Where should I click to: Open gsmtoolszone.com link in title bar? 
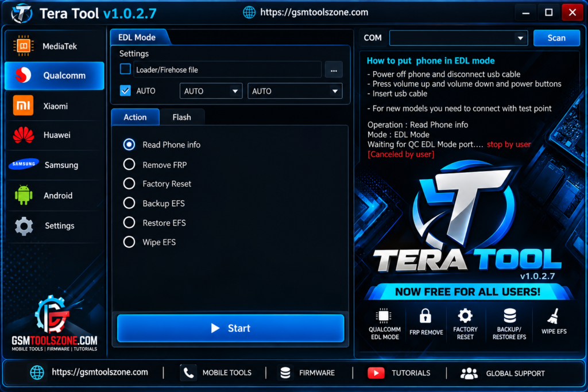pos(314,13)
